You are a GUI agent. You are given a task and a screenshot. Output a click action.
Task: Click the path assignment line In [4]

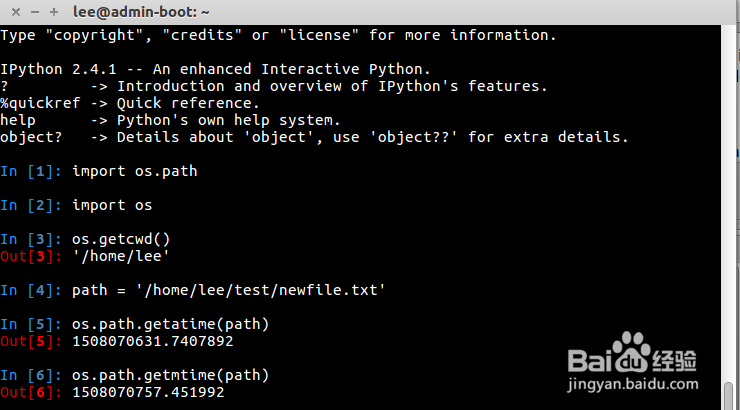pos(229,290)
